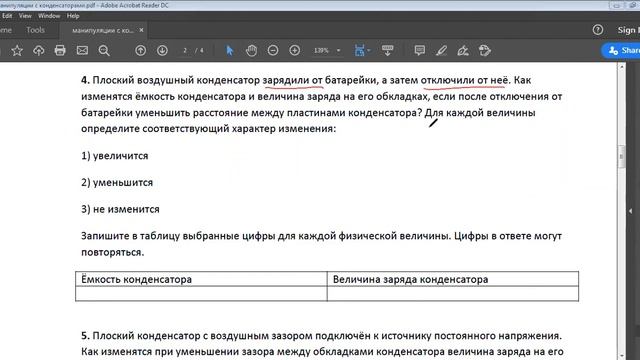
Task: Switch to the Tools tab
Action: pos(36,30)
